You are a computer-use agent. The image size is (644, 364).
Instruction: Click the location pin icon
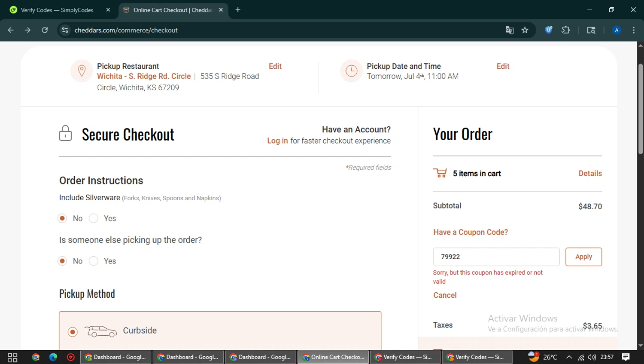[x=82, y=70]
